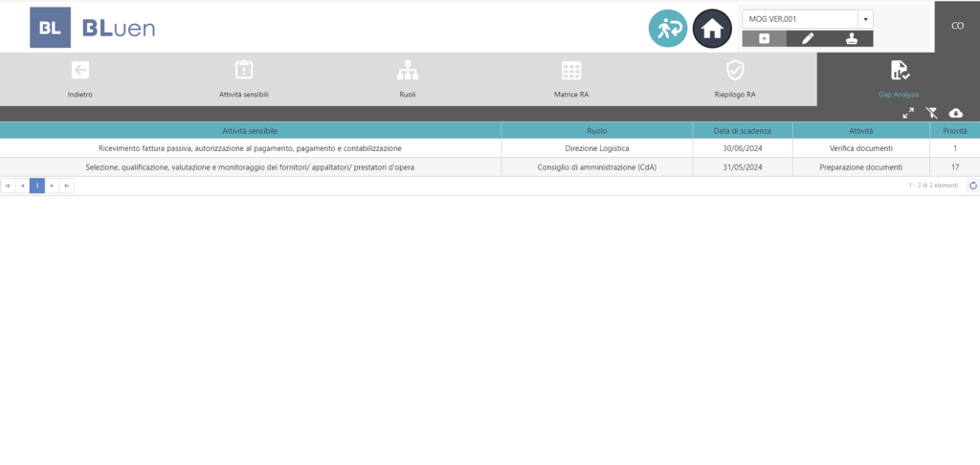This screenshot has width=980, height=465.
Task: Select Selezione, qualificazione, valutazione row text
Action: click(250, 167)
